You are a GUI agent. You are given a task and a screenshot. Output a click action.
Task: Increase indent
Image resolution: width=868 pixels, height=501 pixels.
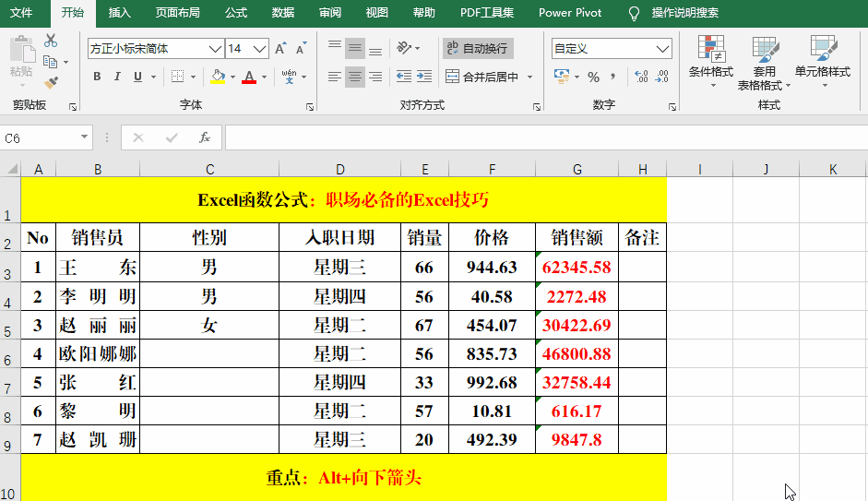click(424, 77)
